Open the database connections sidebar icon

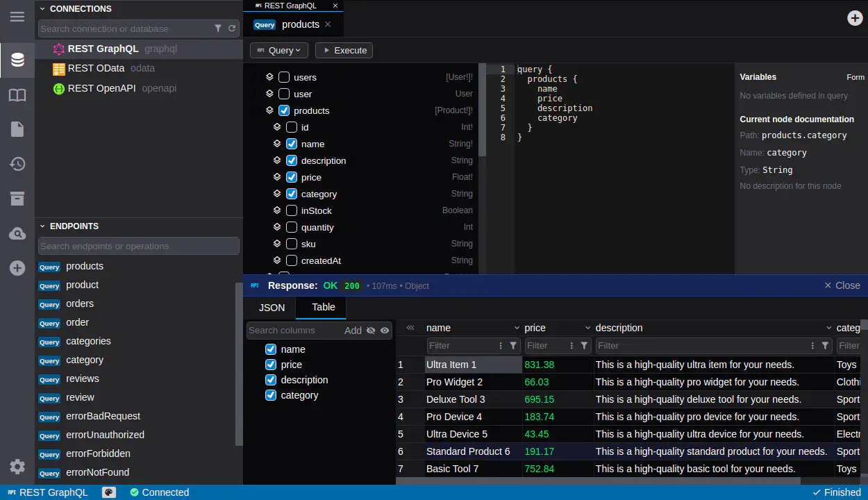pos(17,60)
